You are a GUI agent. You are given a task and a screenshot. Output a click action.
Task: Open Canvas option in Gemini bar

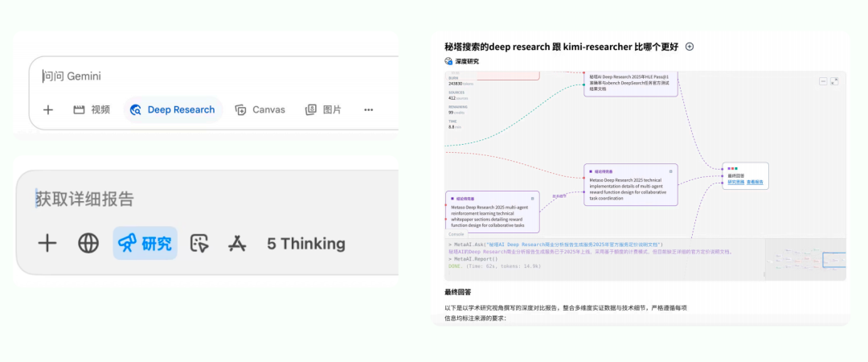coord(260,109)
